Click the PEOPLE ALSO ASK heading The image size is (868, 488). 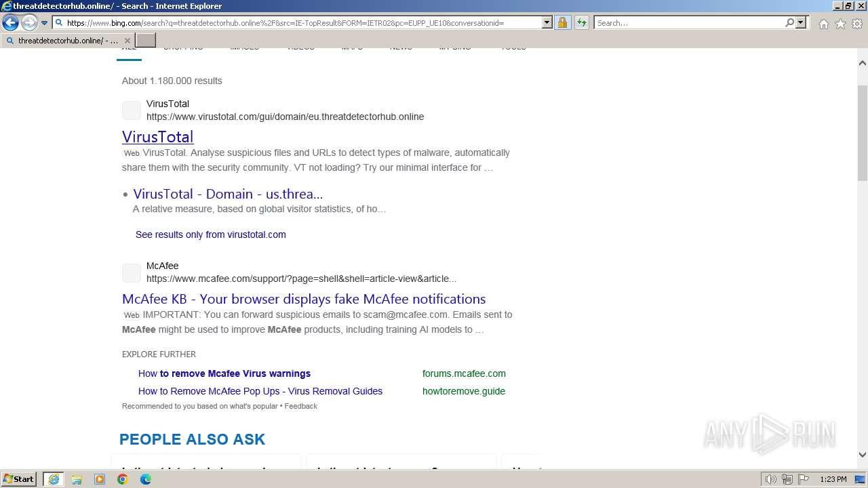click(x=192, y=439)
